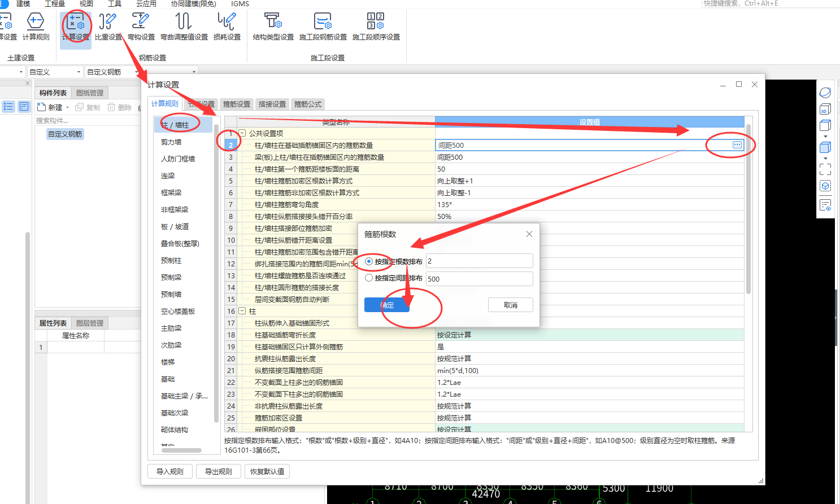Click the 复制 component button
The height and width of the screenshot is (504, 840).
[88, 107]
